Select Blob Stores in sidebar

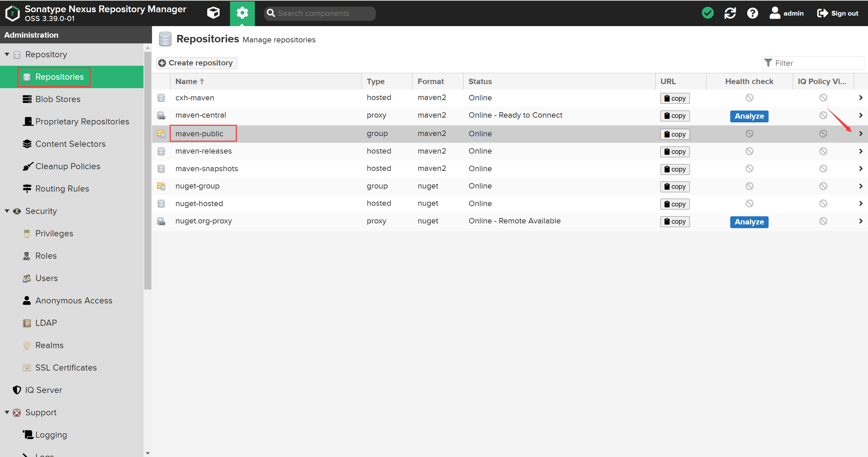click(58, 99)
